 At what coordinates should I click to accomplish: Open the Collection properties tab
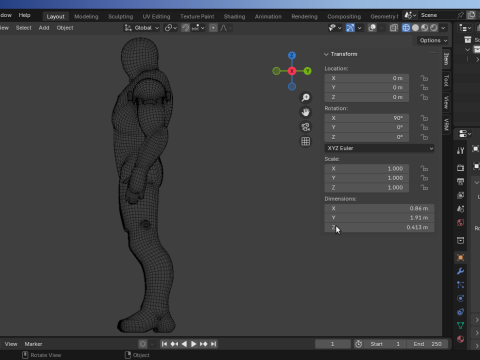tap(461, 240)
